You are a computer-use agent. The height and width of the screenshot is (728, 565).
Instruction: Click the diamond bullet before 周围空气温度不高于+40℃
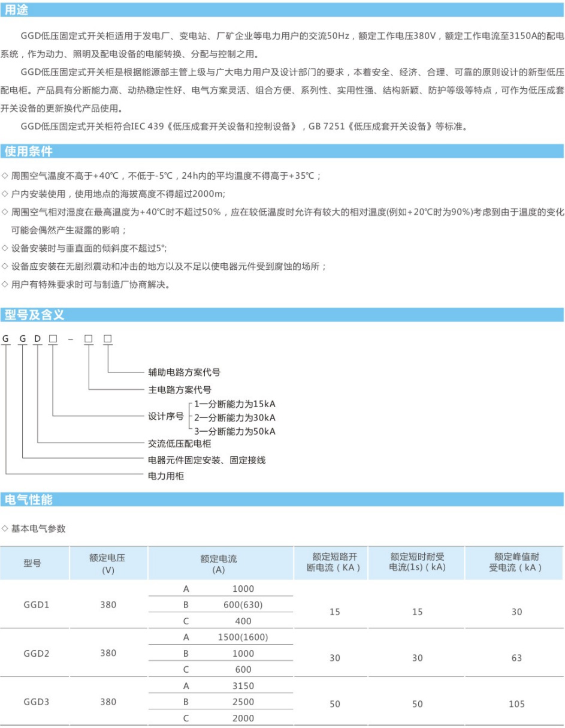[x=5, y=176]
